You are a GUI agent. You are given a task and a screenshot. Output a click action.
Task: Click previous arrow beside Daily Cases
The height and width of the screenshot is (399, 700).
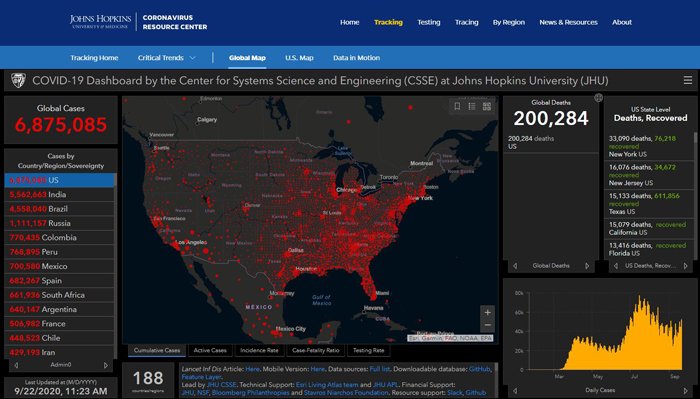coord(515,391)
